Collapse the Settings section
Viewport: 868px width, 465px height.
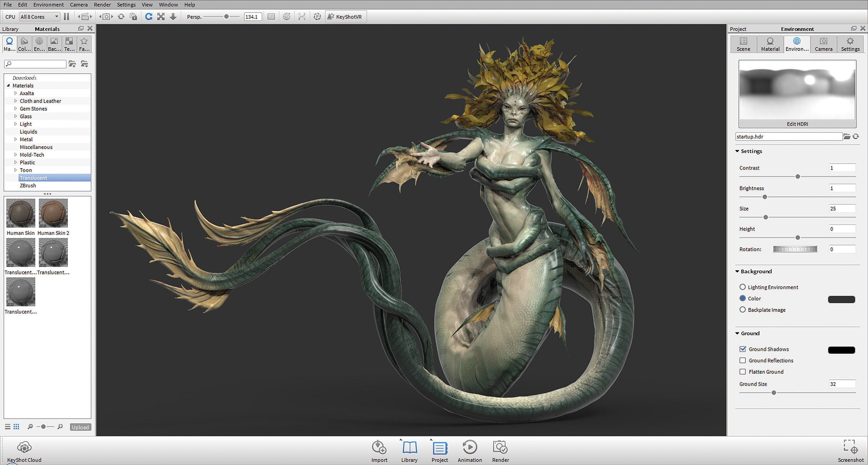(x=737, y=151)
